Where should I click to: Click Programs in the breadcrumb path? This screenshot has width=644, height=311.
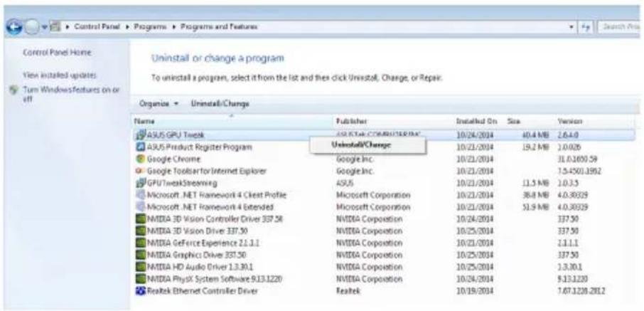150,27
